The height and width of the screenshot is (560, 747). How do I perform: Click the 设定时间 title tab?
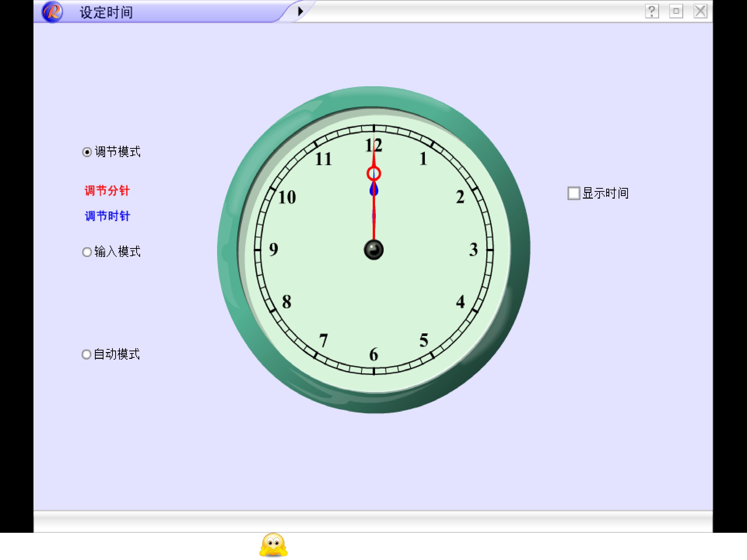[x=106, y=12]
